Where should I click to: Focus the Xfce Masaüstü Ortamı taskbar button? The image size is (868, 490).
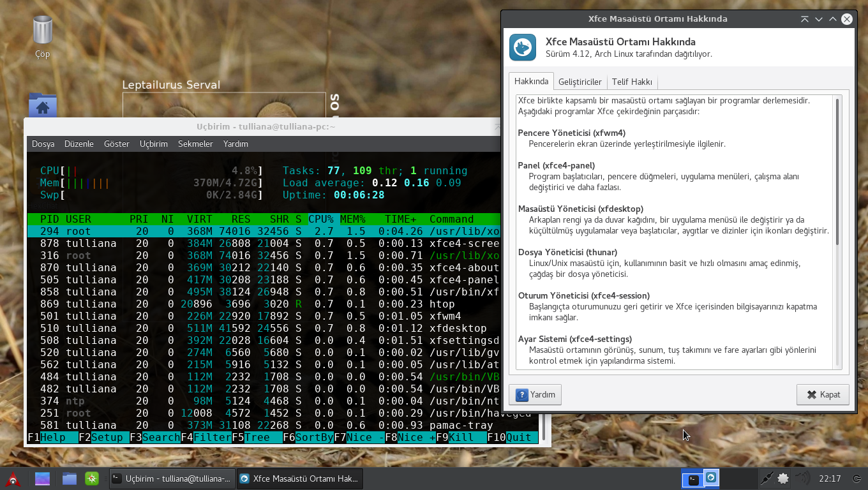click(299, 479)
